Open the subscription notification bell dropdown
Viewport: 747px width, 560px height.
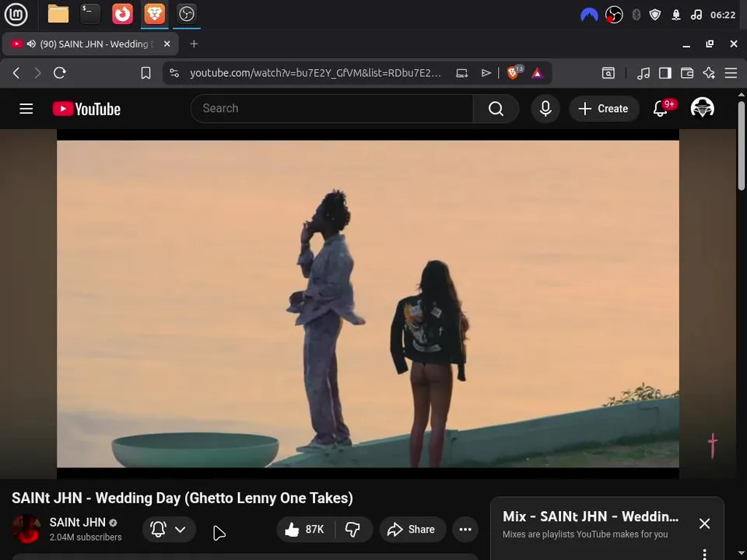tap(169, 530)
